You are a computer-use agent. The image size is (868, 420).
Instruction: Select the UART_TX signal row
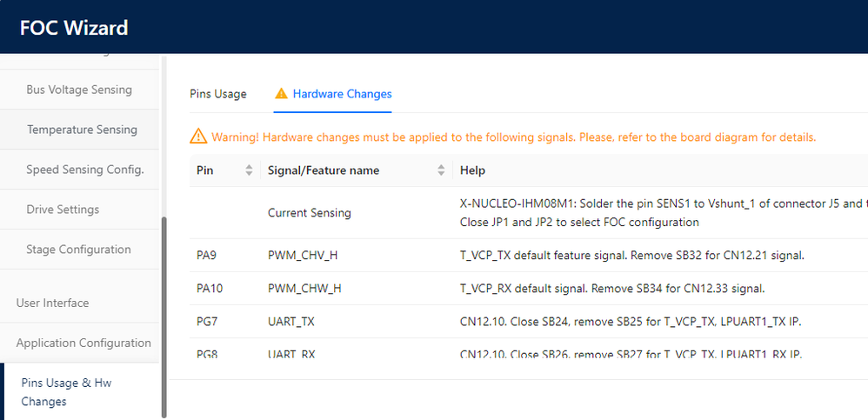tap(291, 322)
